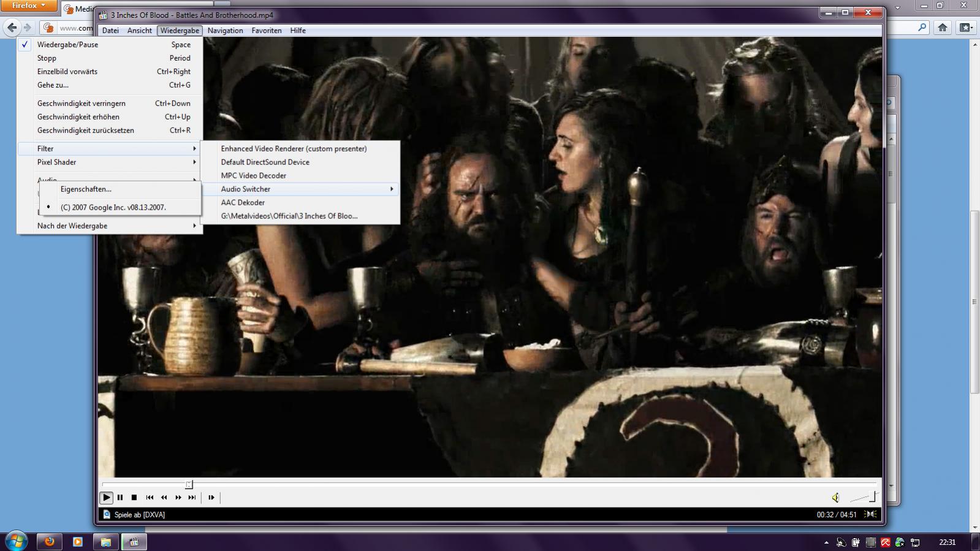
Task: Select Geschwindigkeit verringern
Action: click(109, 104)
